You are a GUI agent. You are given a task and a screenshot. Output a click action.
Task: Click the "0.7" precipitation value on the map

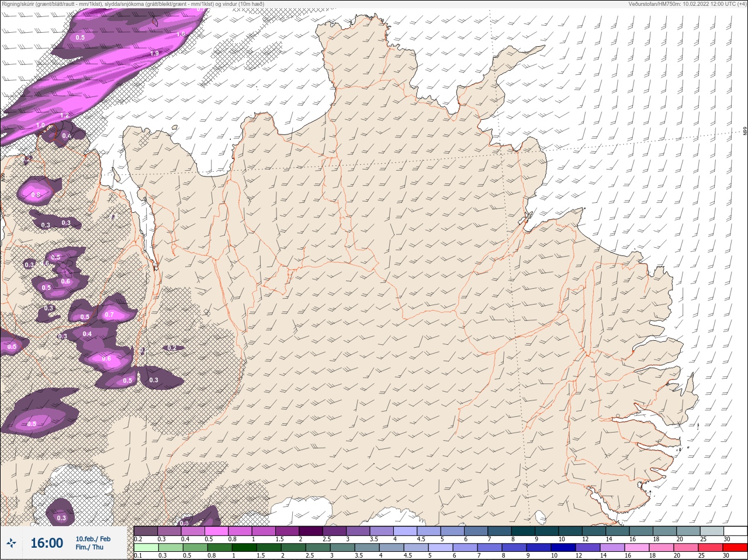109,314
